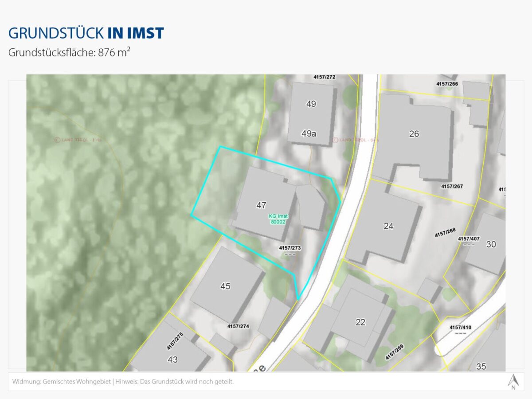Viewport: 532px width, 399px height.
Task: Click the heading 'GRUNDSTÜCK IN IMST'
Action: (86, 33)
